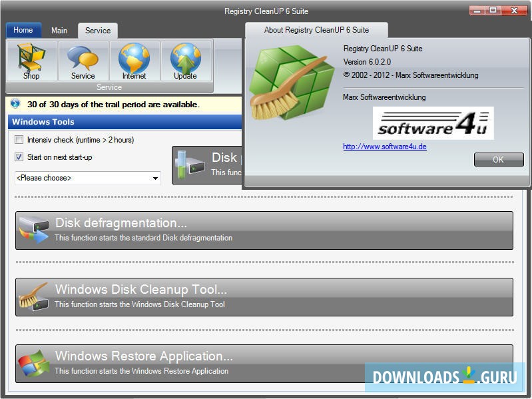Open the Service speech bubbles icon

coord(83,61)
